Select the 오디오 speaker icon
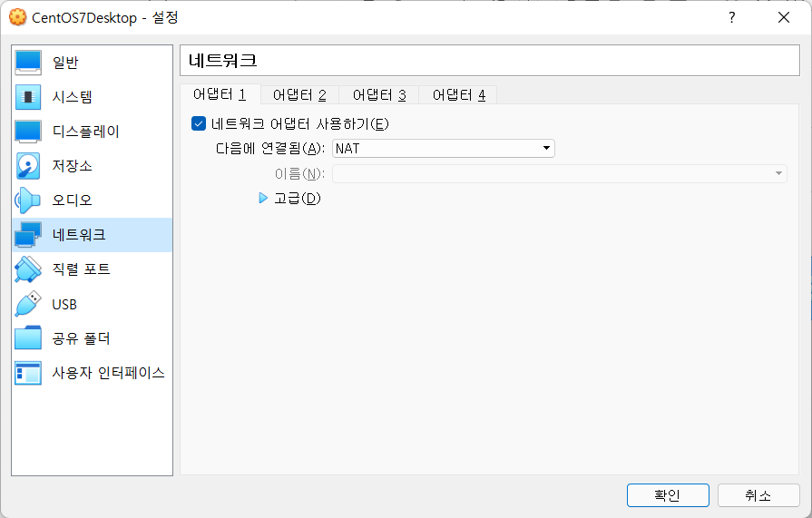Image resolution: width=812 pixels, height=518 pixels. [28, 200]
